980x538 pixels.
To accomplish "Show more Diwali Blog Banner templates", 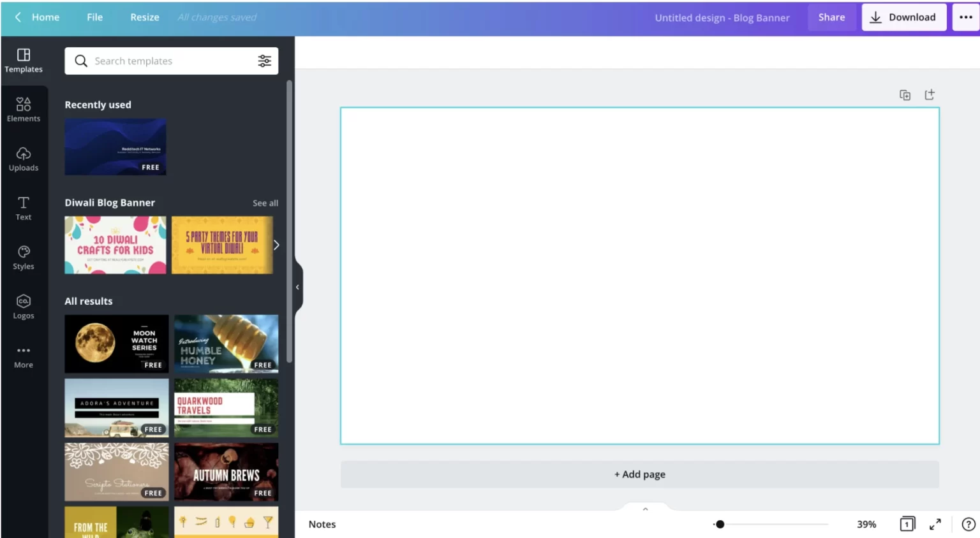I will [276, 245].
